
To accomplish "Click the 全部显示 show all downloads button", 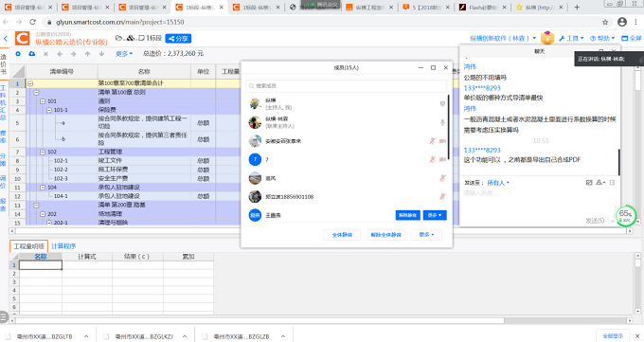I will click(613, 335).
